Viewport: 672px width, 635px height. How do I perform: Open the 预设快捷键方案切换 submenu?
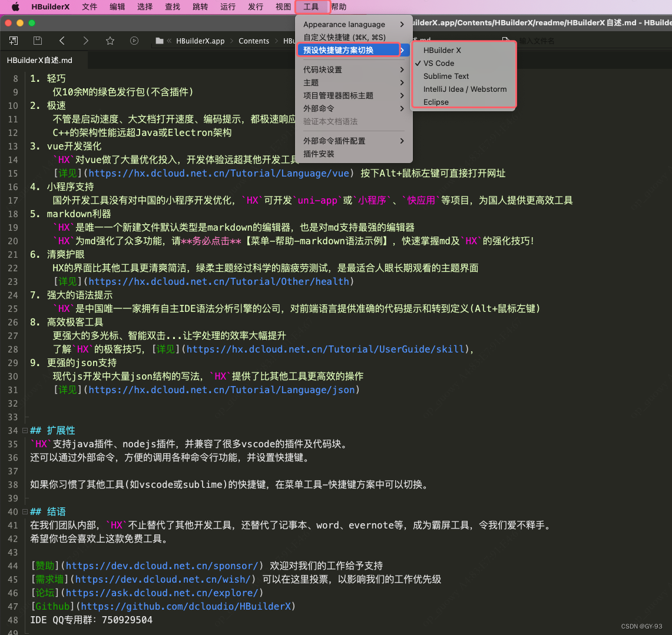click(353, 50)
